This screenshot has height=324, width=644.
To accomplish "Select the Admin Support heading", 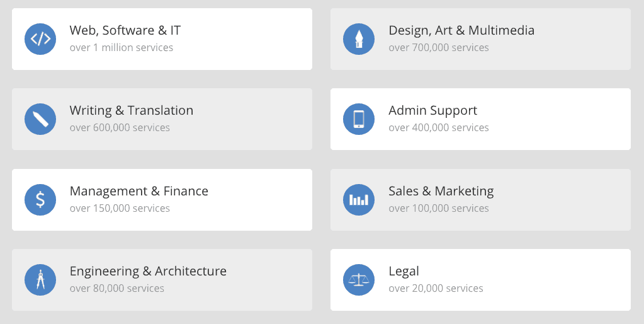I will pyautogui.click(x=433, y=110).
